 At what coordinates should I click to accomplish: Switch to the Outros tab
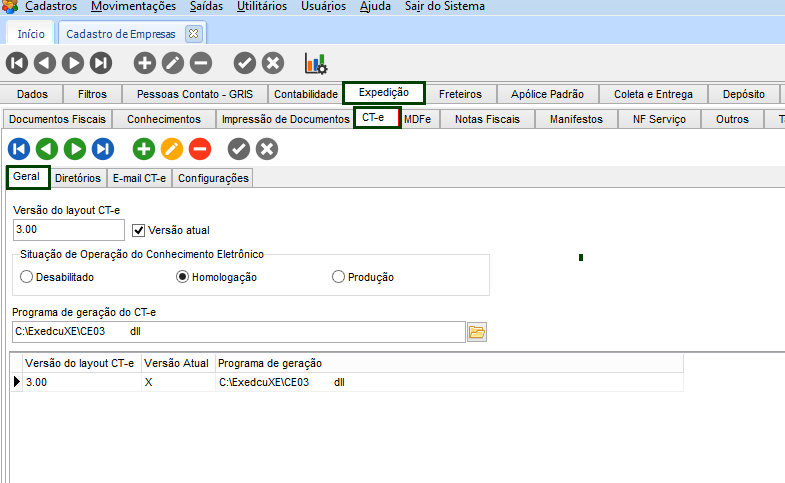732,119
